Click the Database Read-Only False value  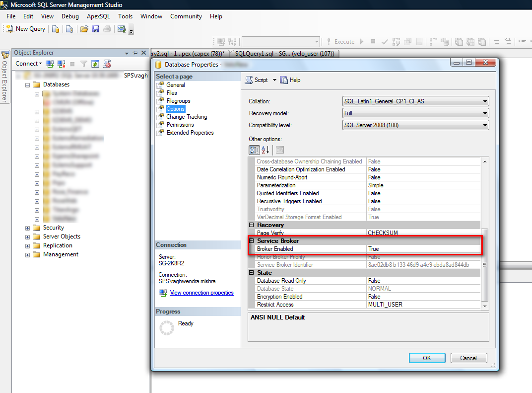click(x=423, y=281)
